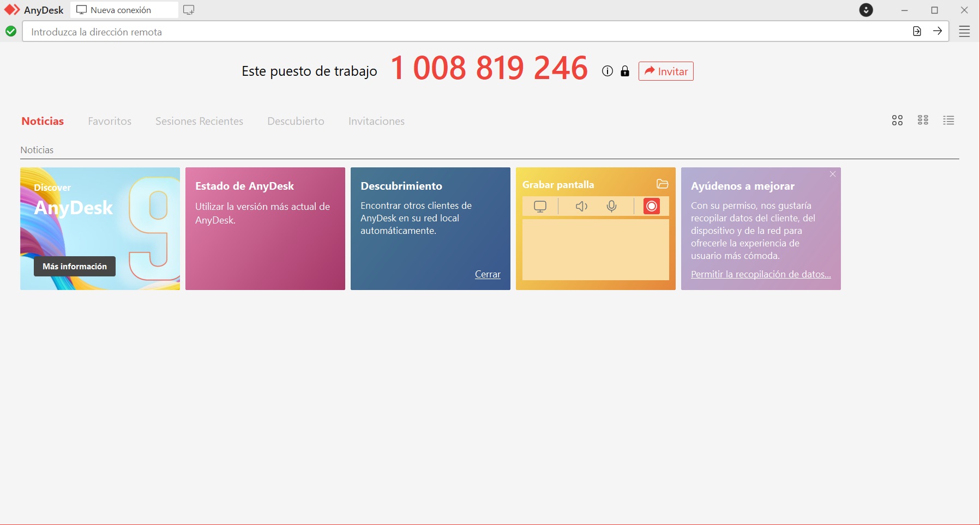
Task: Click the info icon beside the workstation ID
Action: [607, 71]
